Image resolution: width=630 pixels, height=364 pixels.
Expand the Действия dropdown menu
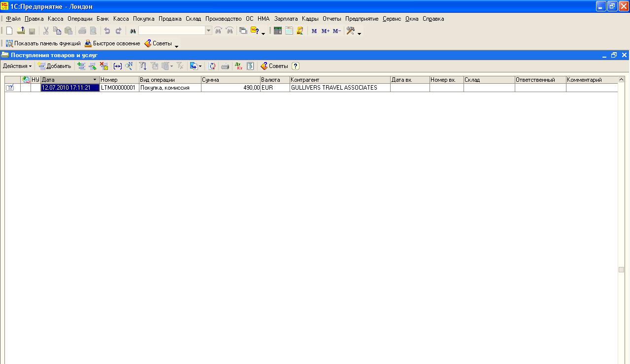tap(17, 66)
